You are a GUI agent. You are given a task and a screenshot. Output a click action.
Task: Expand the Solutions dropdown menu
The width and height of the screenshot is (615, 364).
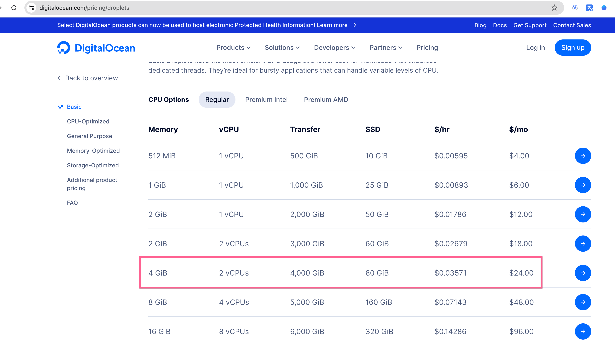282,48
